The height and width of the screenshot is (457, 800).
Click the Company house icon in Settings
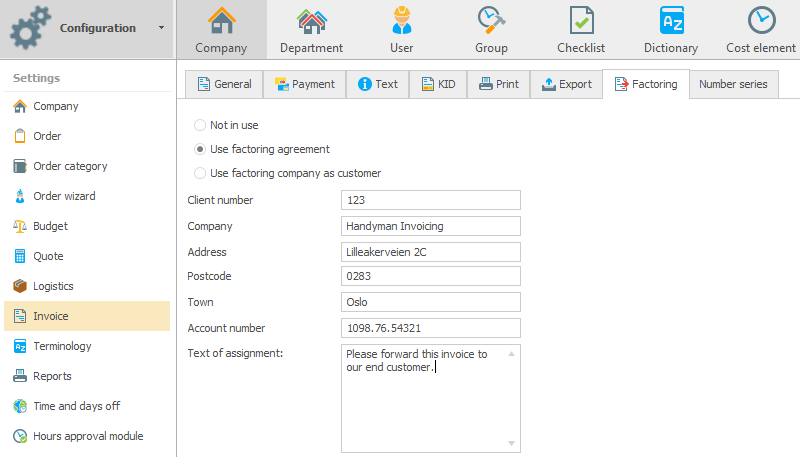20,106
